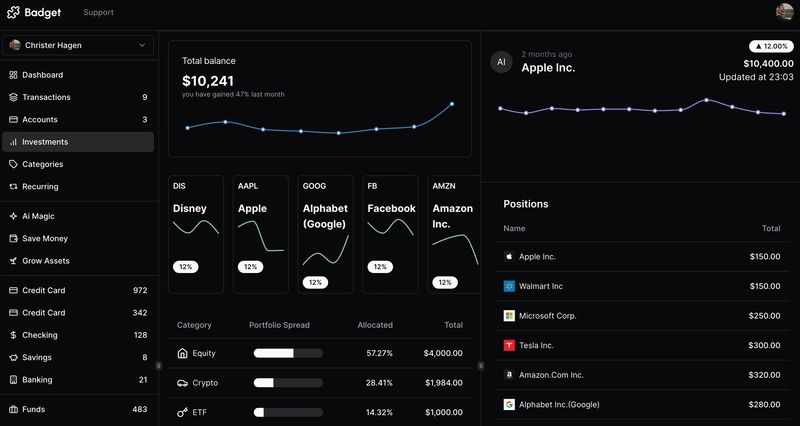
Task: Click the Tesla logo in Positions
Action: coord(509,345)
